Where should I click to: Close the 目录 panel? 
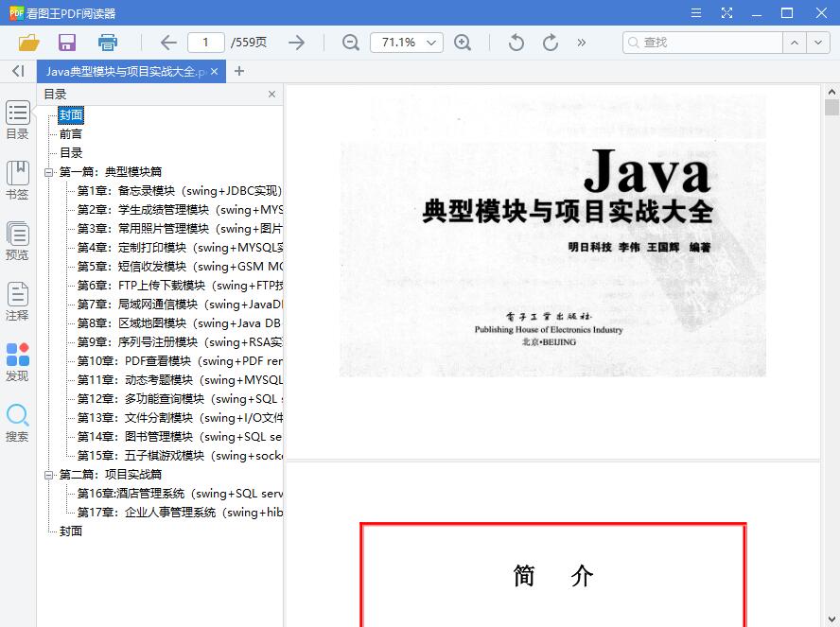[x=271, y=95]
